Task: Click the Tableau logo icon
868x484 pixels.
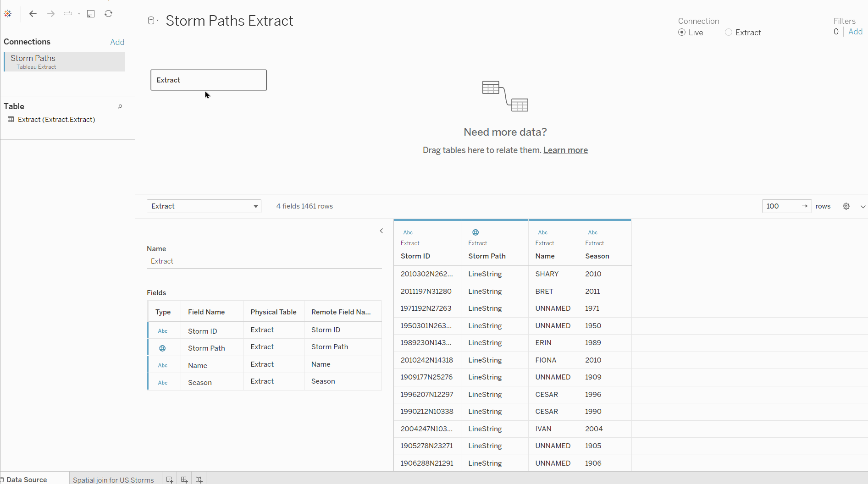Action: [7, 14]
